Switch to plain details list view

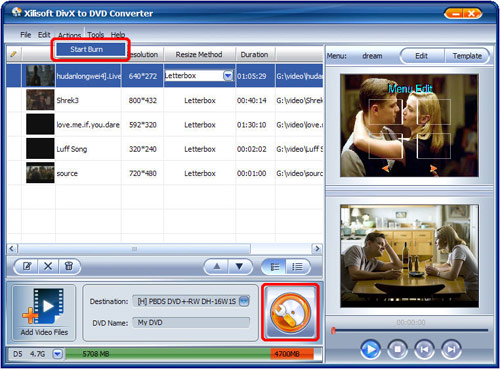297,267
